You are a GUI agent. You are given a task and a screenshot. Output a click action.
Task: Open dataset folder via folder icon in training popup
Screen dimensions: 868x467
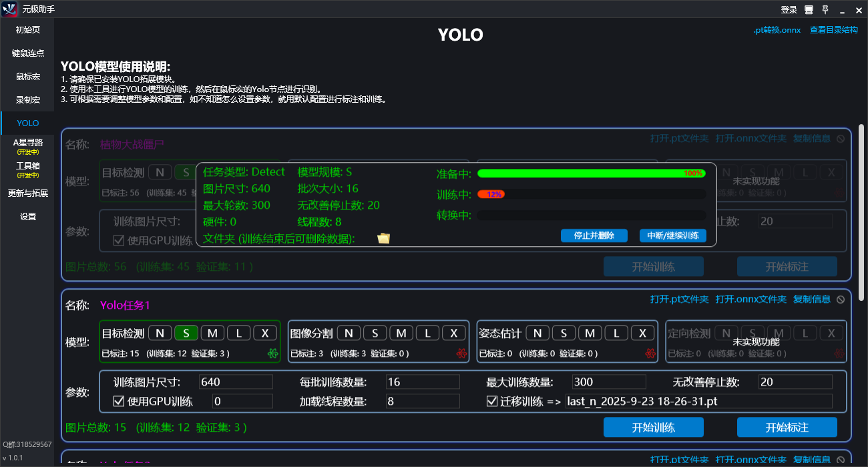[383, 237]
